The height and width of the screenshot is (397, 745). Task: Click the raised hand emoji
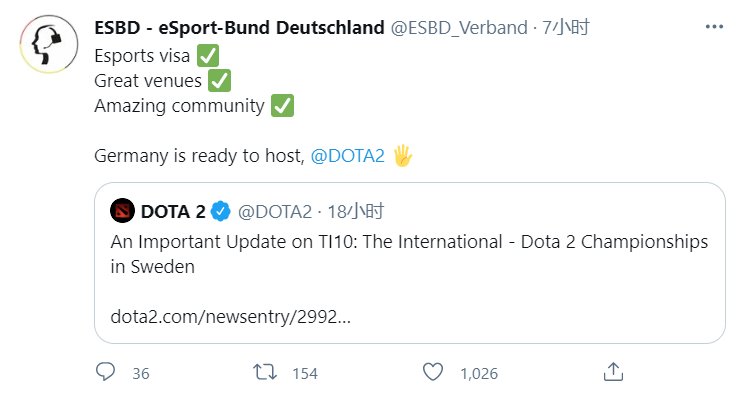coord(402,156)
